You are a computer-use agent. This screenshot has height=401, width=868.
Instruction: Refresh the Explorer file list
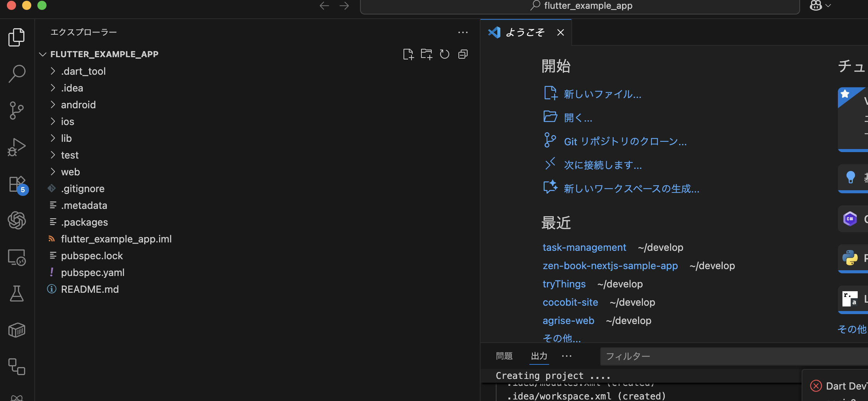coord(445,54)
